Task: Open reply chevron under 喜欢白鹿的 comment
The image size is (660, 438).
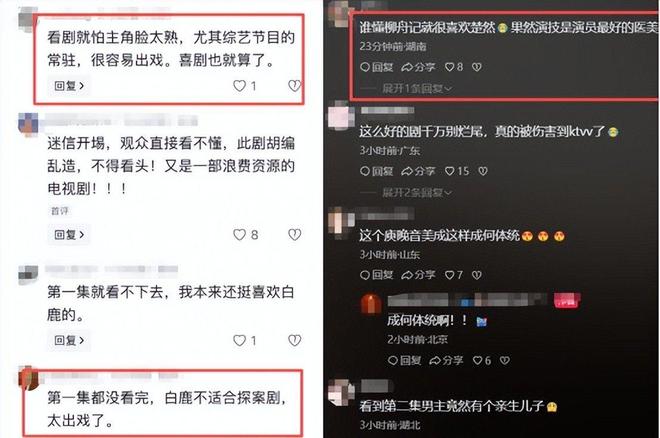Action: pos(69,340)
